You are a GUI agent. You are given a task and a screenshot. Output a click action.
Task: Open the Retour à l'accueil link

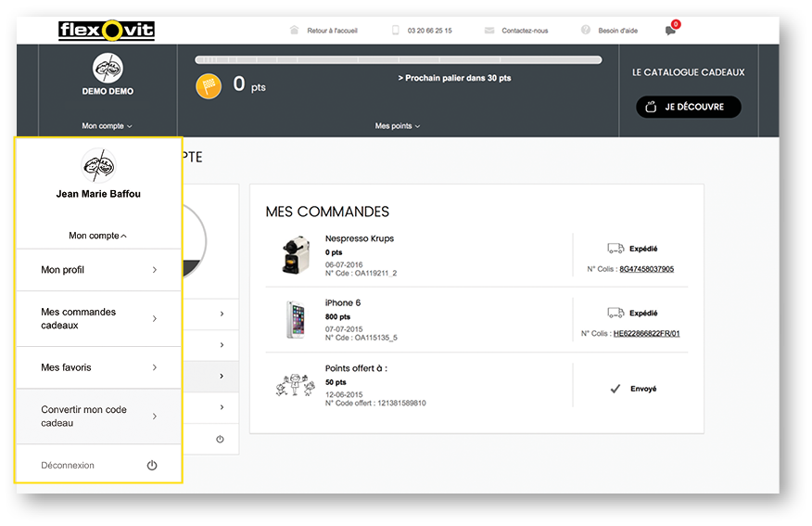pyautogui.click(x=332, y=31)
